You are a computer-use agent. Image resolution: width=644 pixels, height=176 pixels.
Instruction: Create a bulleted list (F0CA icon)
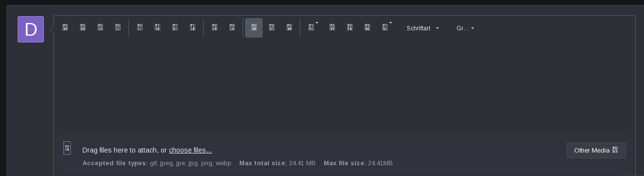pos(214,28)
